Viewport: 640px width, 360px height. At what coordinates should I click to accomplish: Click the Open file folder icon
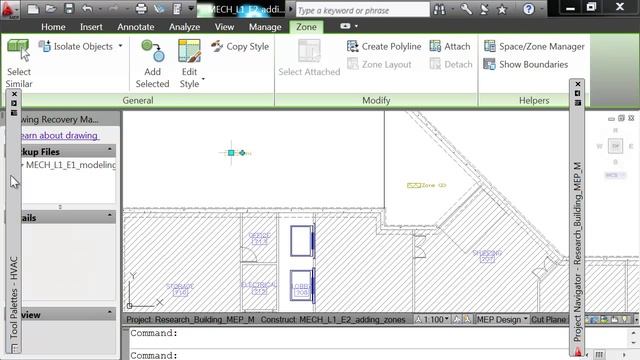click(x=51, y=9)
